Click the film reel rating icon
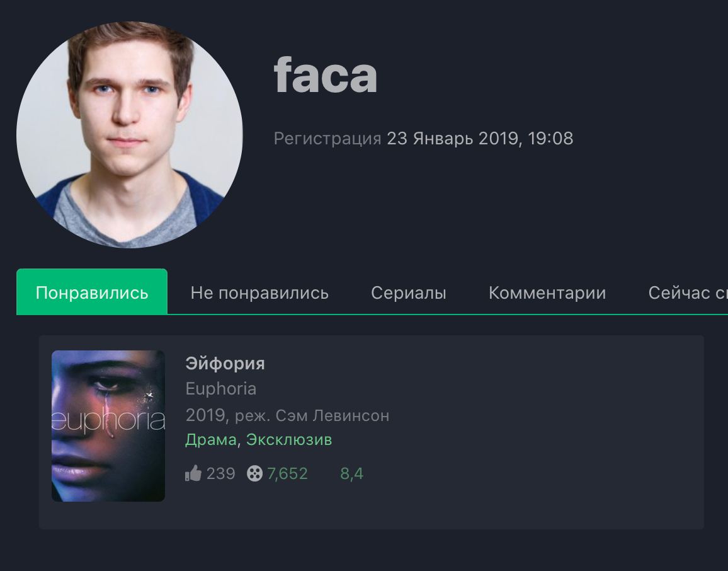This screenshot has height=571, width=728. coord(254,473)
